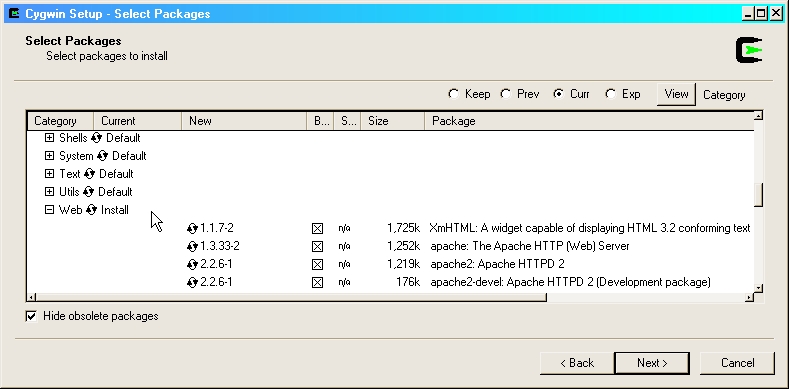This screenshot has width=789, height=389.
Task: Click the 176k size value
Action: (x=408, y=283)
